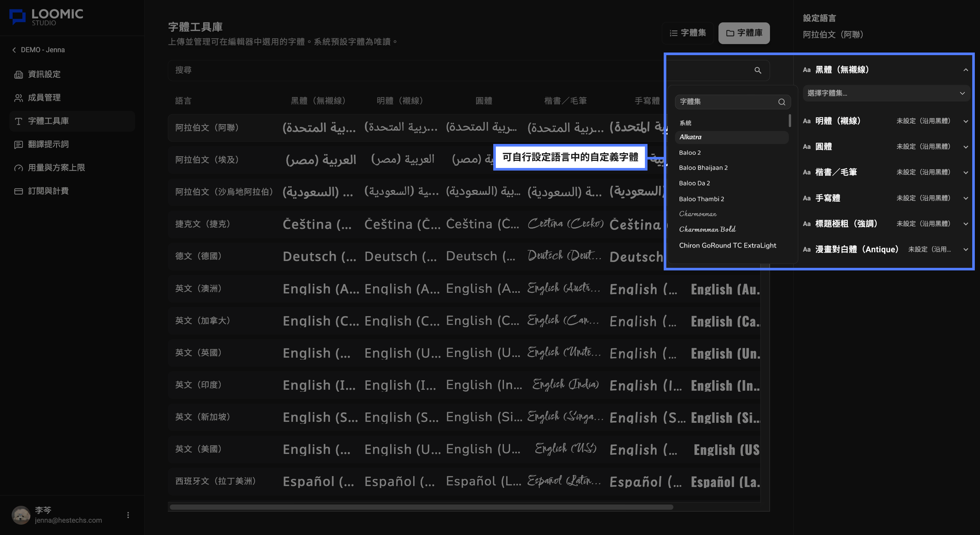Viewport: 980px width, 535px height.
Task: Open the 選擇字體集 dropdown
Action: [x=886, y=93]
